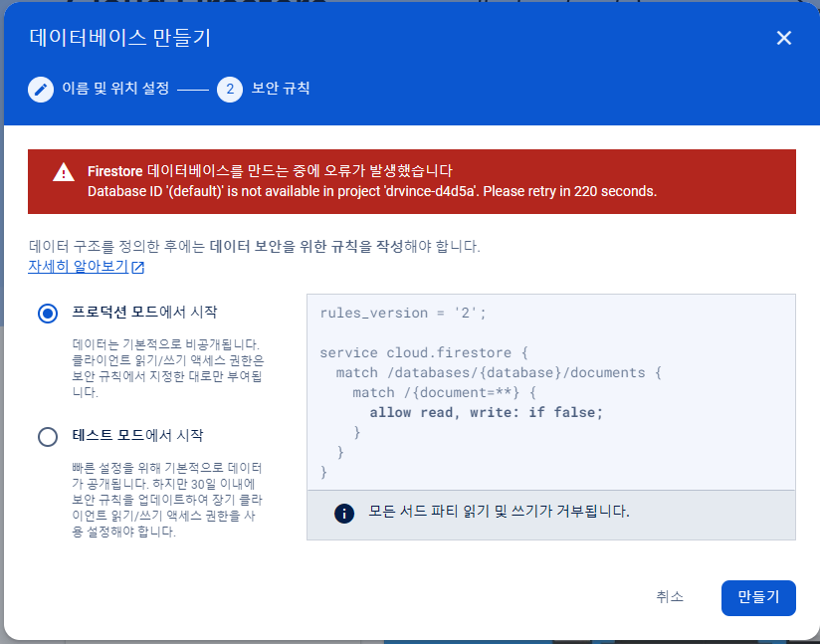The width and height of the screenshot is (820, 644).
Task: Click the 테스트 모드에서 시작 label
Action: pyautogui.click(x=138, y=435)
